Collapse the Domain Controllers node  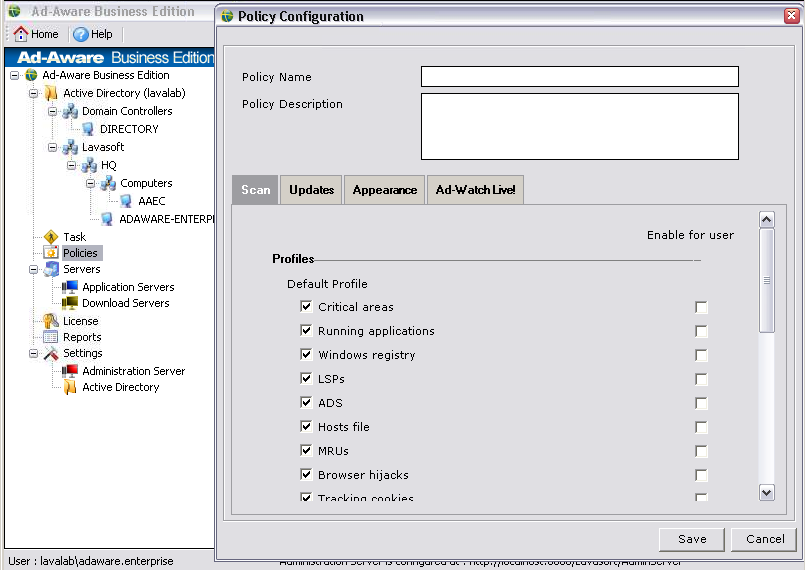pos(52,111)
